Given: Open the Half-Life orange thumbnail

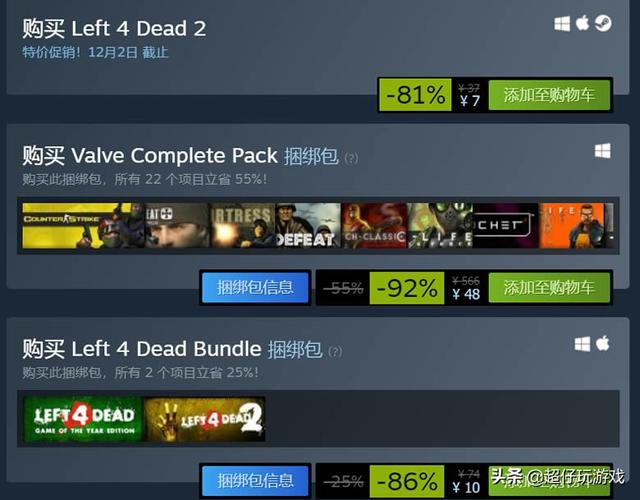Looking at the screenshot, I should [x=572, y=226].
